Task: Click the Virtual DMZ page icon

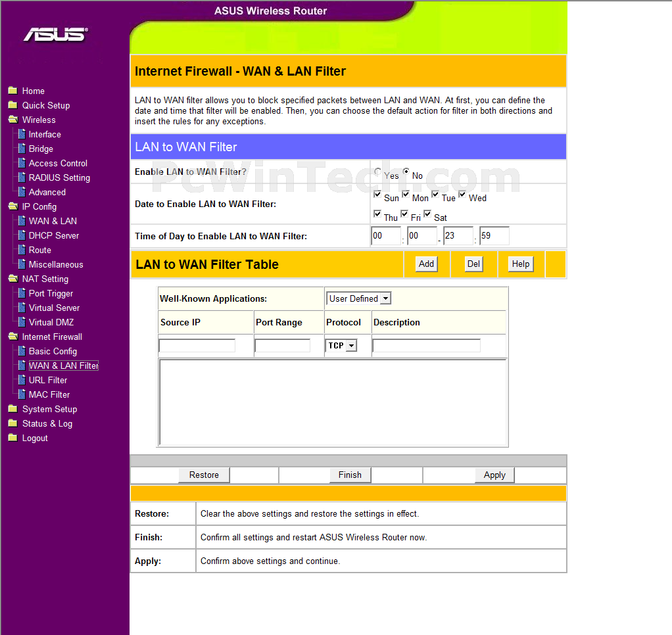Action: [x=22, y=322]
